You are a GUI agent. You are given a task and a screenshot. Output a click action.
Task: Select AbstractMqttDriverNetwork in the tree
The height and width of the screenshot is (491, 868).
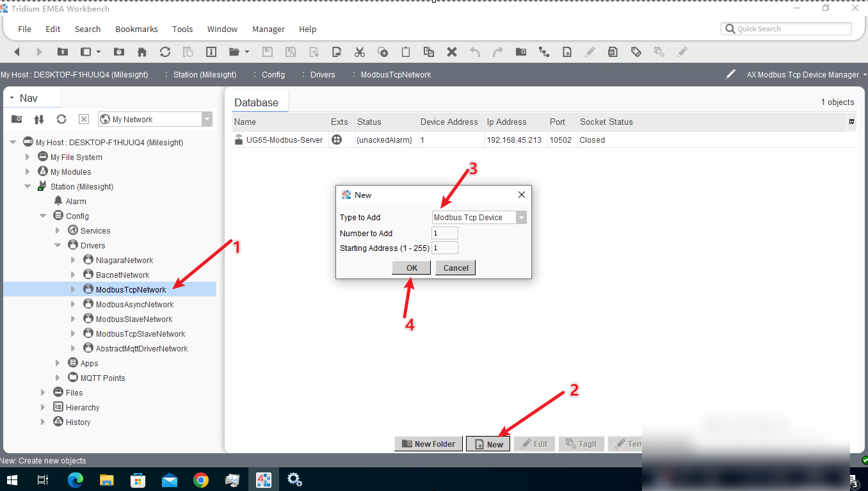pyautogui.click(x=141, y=348)
